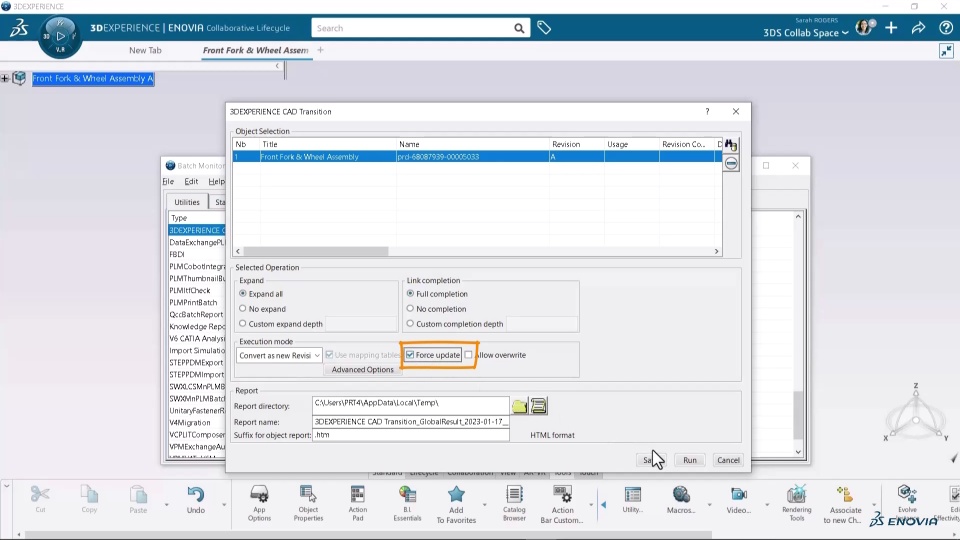Click the share arrow icon
Image resolution: width=960 pixels, height=540 pixels.
(x=918, y=28)
